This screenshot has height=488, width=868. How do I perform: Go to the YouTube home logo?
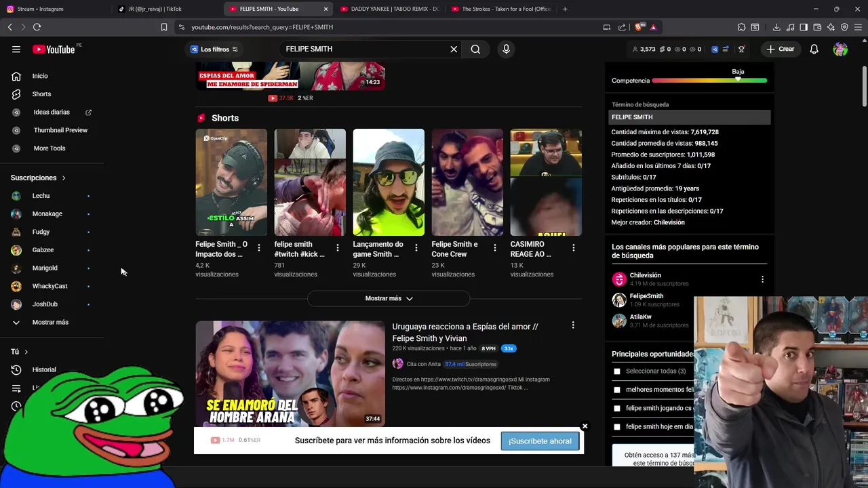54,49
